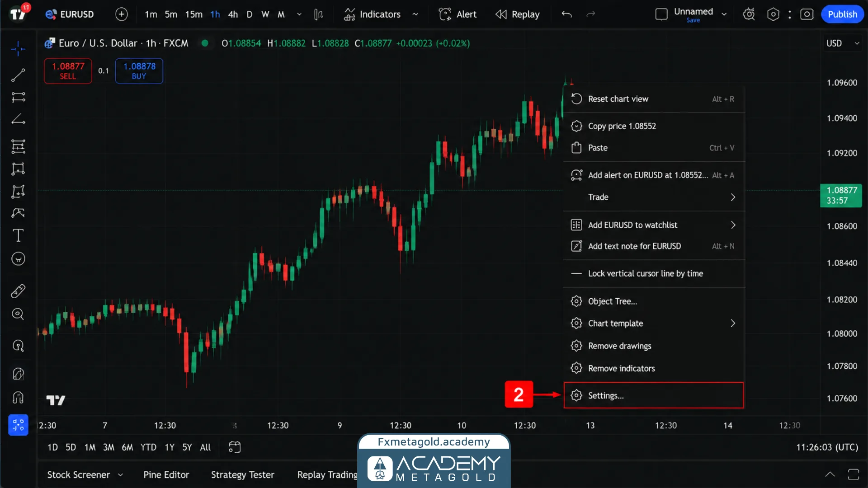
Task: Toggle the magnet mode icon
Action: click(18, 398)
